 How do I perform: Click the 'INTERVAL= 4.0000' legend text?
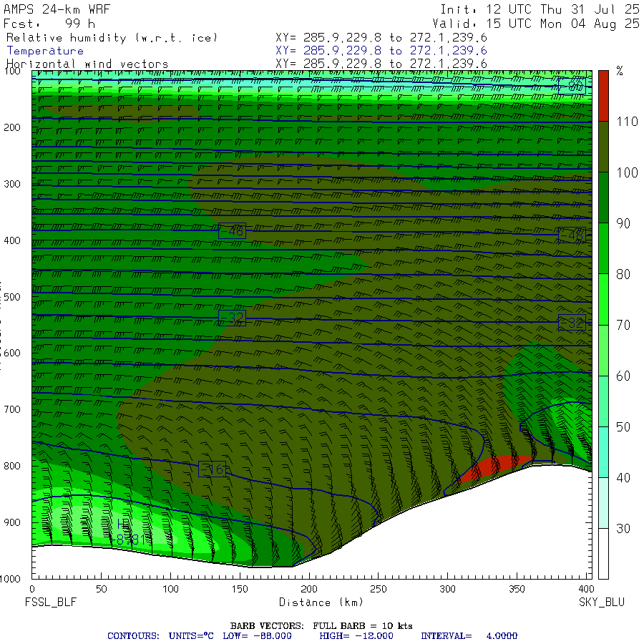point(469,636)
